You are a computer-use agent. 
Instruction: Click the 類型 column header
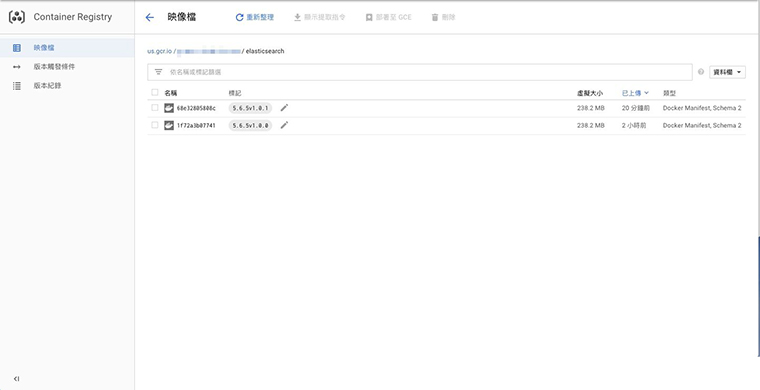coord(669,93)
